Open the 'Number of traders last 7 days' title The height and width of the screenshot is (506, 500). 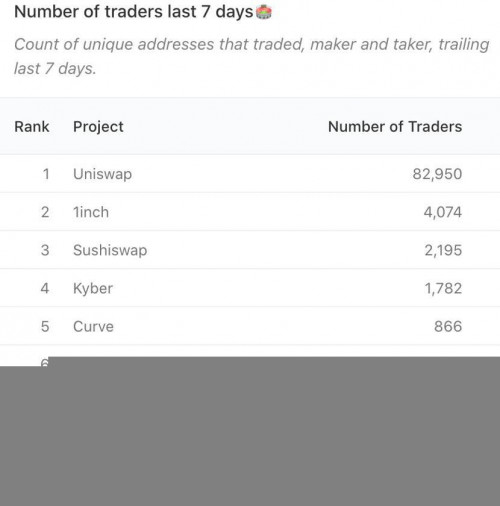coord(134,12)
